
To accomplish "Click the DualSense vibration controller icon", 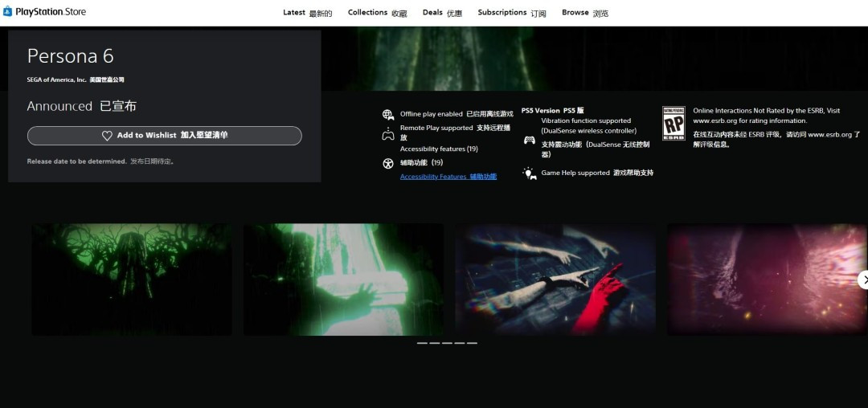I will (x=529, y=140).
